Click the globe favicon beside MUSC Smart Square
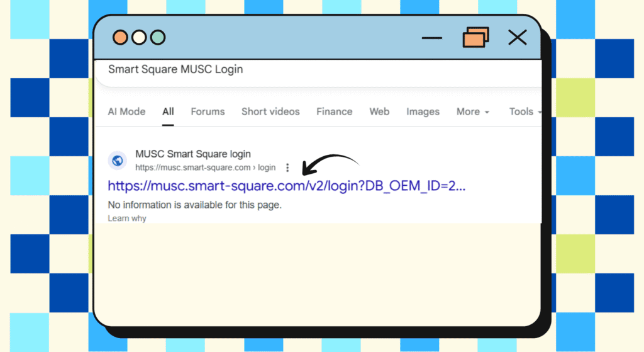This screenshot has width=644, height=352. pos(116,161)
